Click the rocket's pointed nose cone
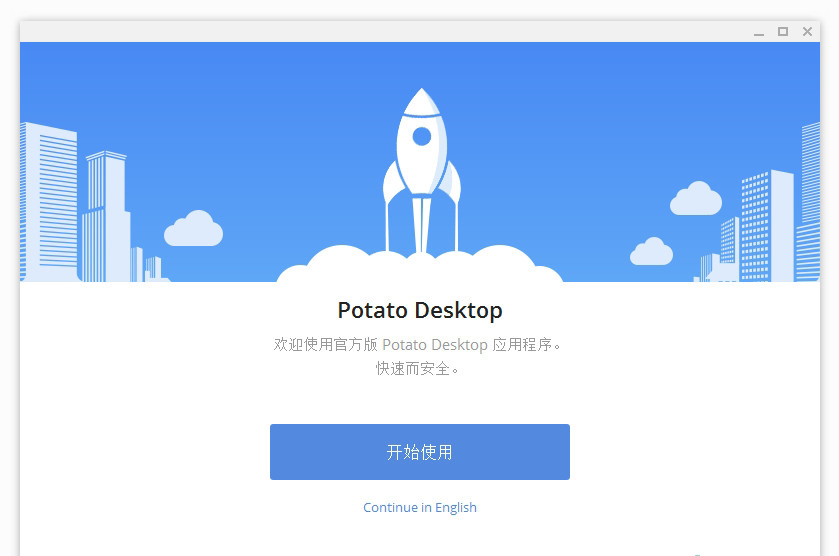 tap(422, 102)
